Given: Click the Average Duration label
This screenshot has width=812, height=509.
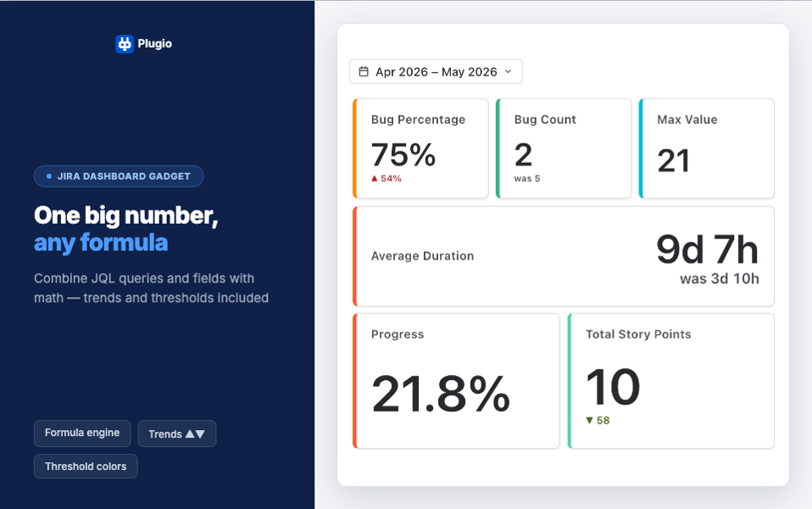Looking at the screenshot, I should (x=423, y=256).
